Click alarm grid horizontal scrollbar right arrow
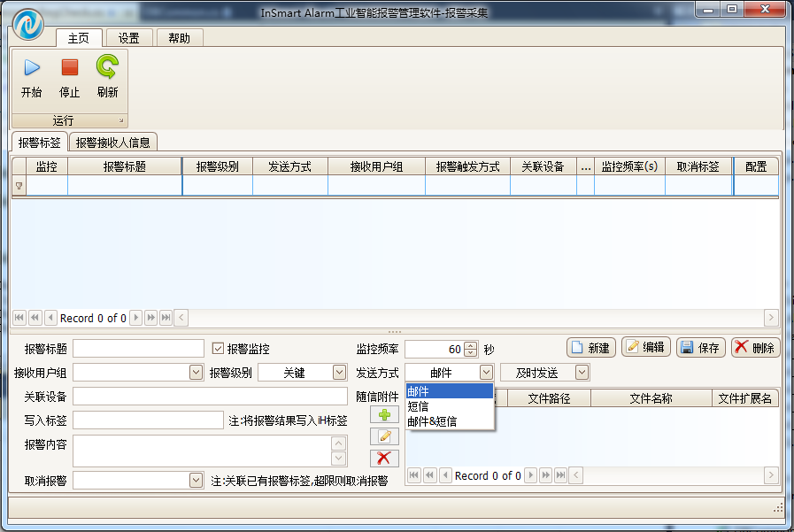The width and height of the screenshot is (794, 532). tap(771, 318)
